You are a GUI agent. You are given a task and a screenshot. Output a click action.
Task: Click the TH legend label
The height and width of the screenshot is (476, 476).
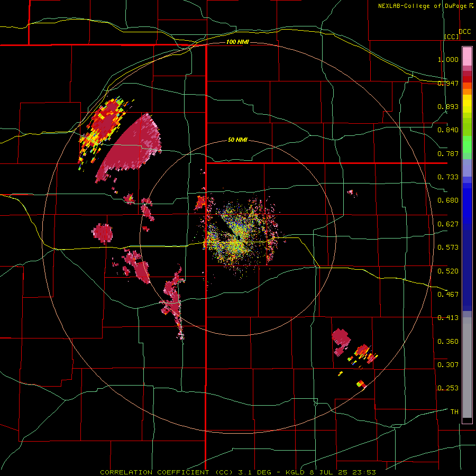(454, 412)
